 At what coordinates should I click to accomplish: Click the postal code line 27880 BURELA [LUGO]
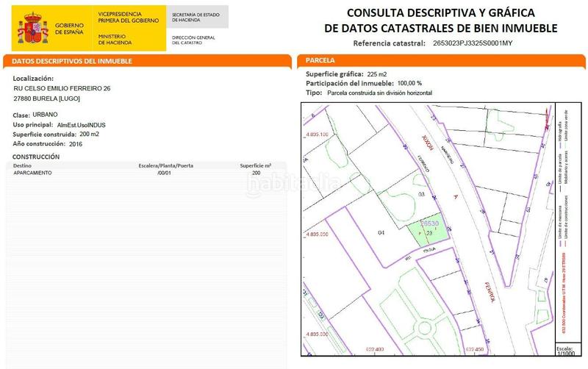[x=47, y=98]
